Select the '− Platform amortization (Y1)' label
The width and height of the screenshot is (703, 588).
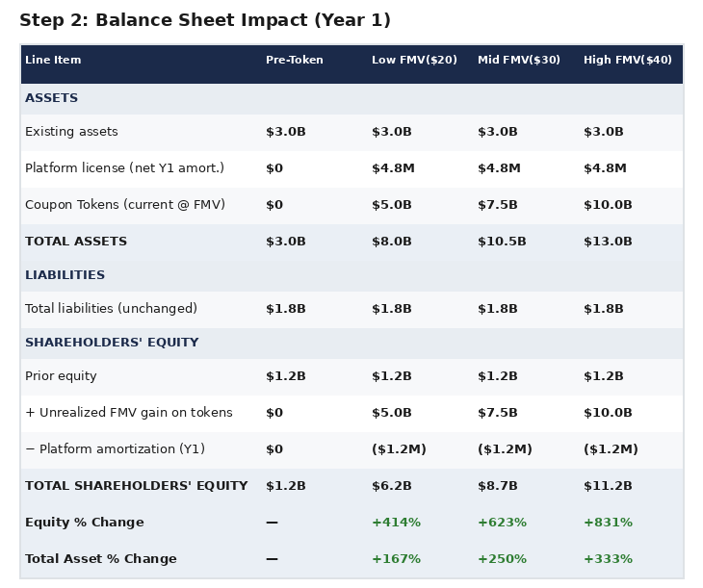[115, 449]
